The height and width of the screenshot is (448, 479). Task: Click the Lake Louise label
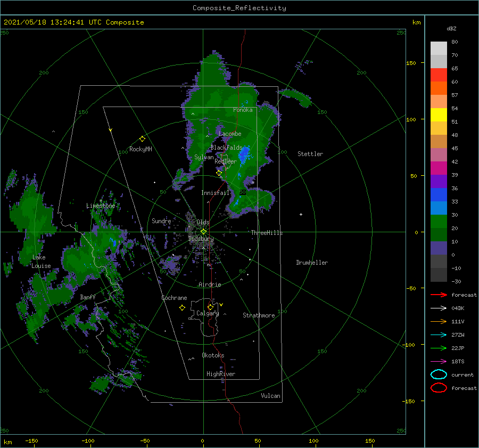click(41, 262)
